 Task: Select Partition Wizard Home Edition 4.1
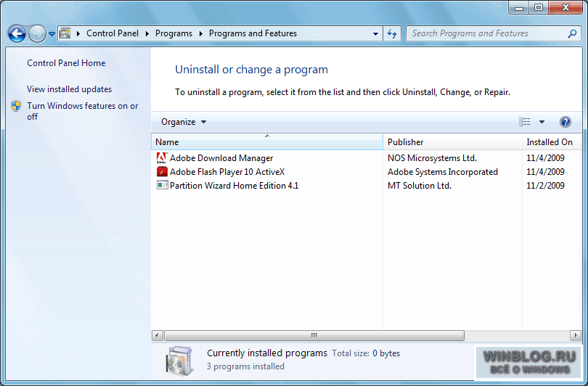click(x=234, y=186)
